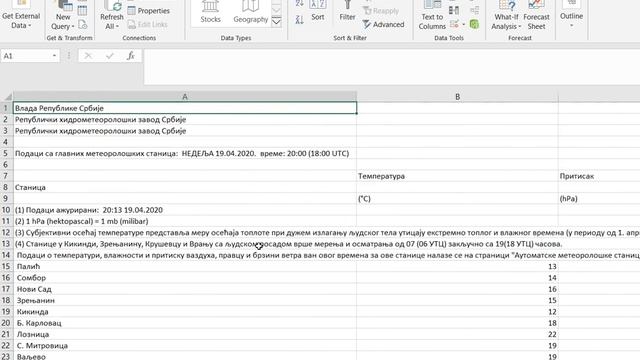640x360 pixels.
Task: Click the Enter checkmark in formula bar
Action: tap(109, 56)
